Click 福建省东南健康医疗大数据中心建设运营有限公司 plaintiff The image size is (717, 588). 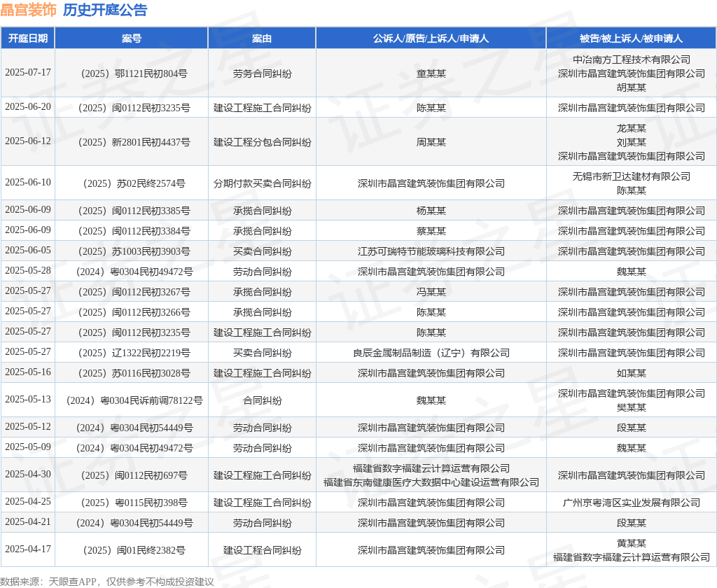pos(431,482)
